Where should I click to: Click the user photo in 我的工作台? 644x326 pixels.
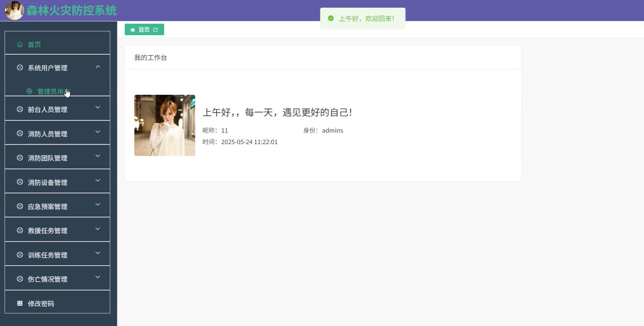[165, 125]
